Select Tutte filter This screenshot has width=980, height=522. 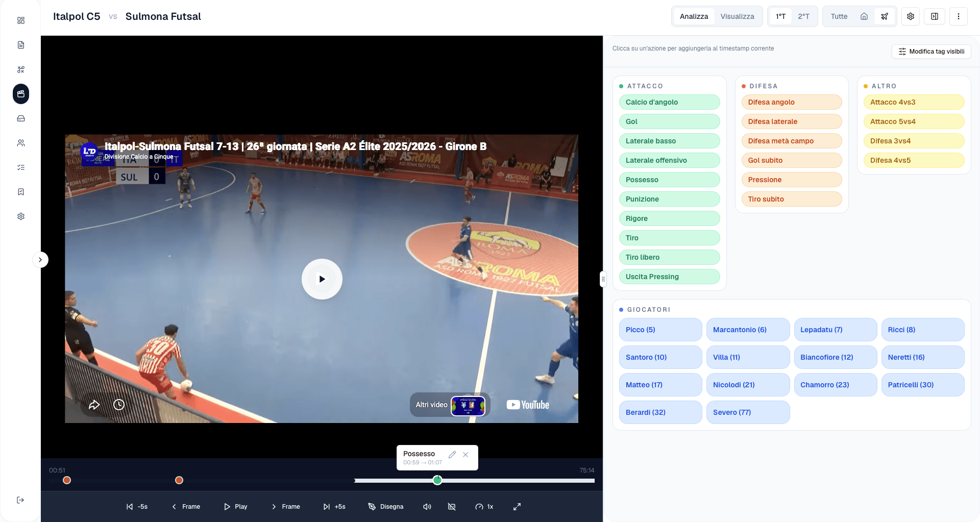[839, 16]
